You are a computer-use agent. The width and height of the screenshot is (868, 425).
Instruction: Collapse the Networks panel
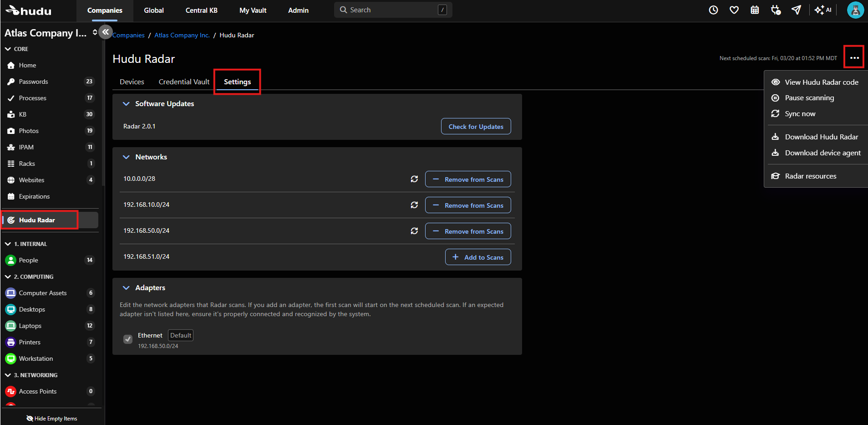coord(126,157)
